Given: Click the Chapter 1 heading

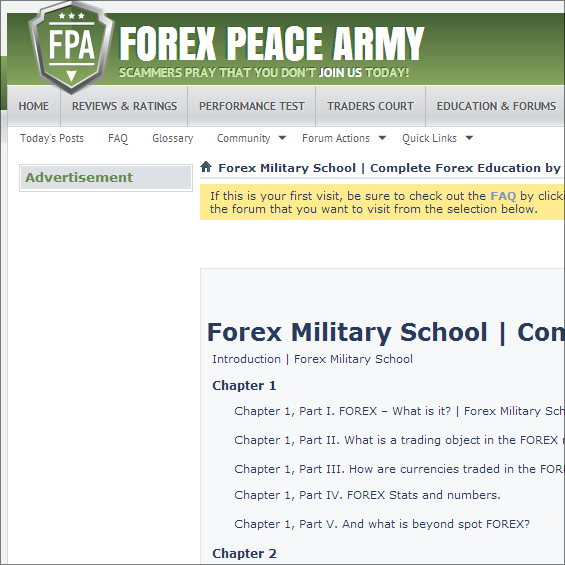Looking at the screenshot, I should (x=244, y=386).
